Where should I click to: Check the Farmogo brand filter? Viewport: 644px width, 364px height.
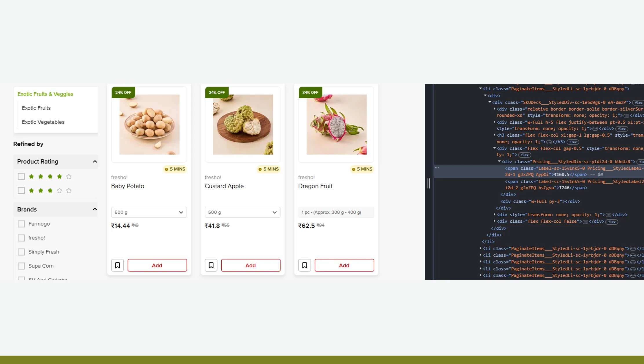[21, 224]
